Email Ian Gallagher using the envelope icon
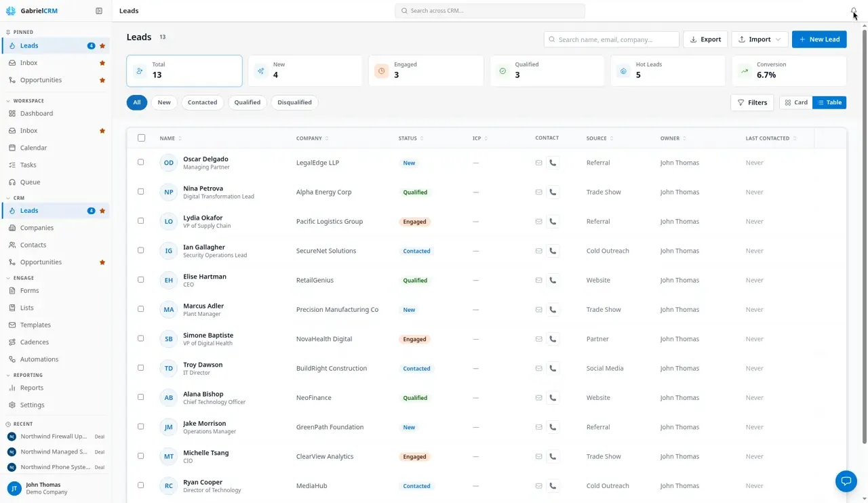Image resolution: width=868 pixels, height=503 pixels. pyautogui.click(x=539, y=251)
